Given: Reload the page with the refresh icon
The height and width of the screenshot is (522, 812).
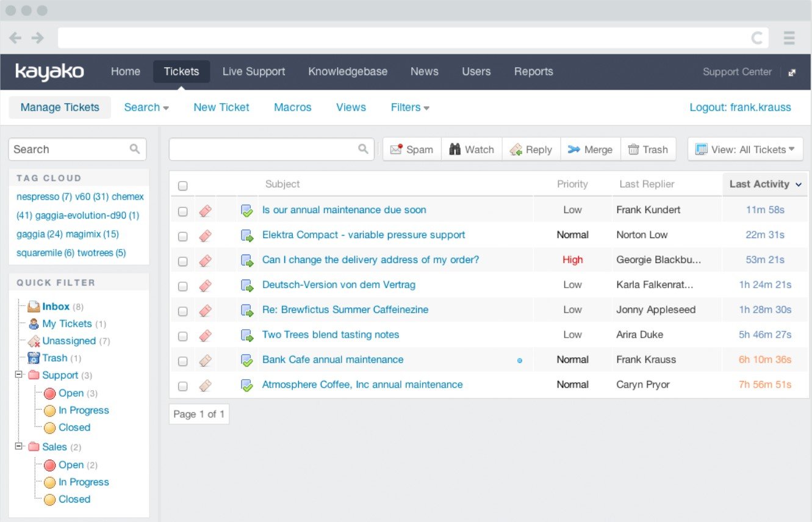Looking at the screenshot, I should pyautogui.click(x=757, y=38).
